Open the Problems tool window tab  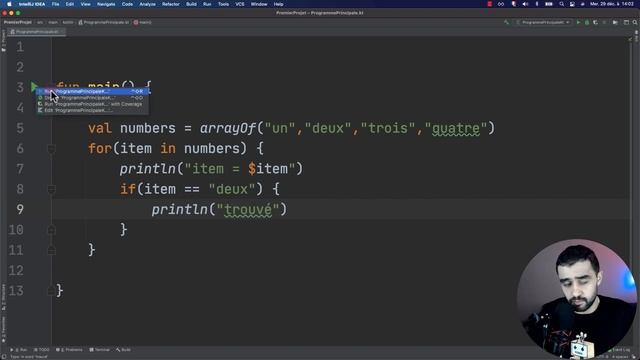point(69,350)
